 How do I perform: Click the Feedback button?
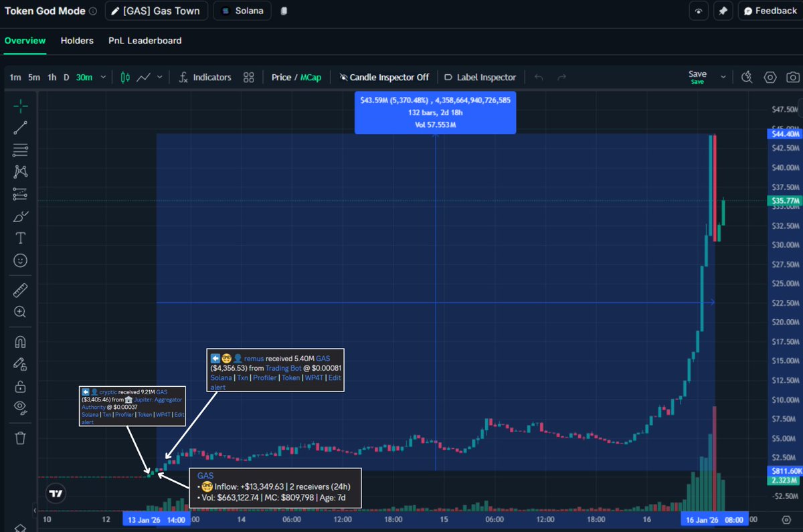tap(770, 11)
